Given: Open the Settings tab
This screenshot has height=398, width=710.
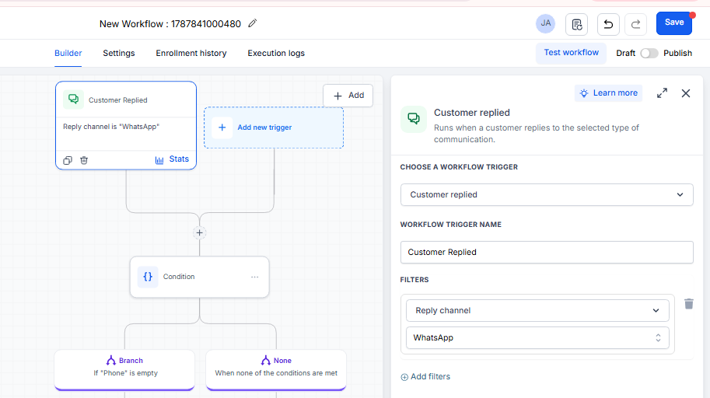Looking at the screenshot, I should [119, 53].
